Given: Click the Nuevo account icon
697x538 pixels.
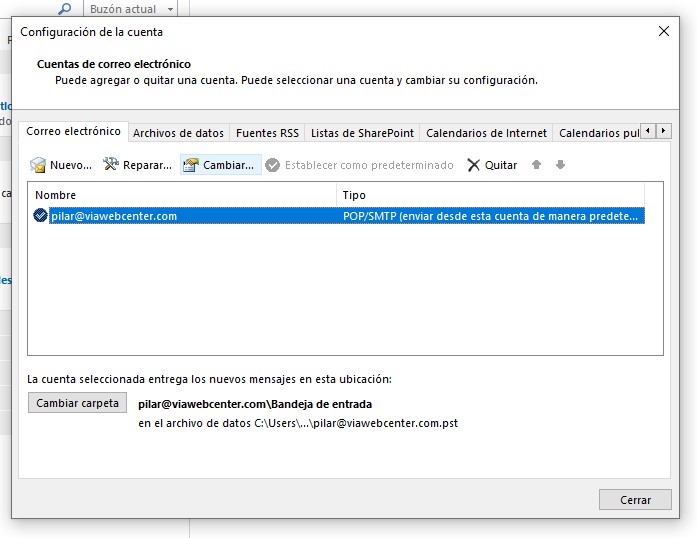Looking at the screenshot, I should pos(39,165).
